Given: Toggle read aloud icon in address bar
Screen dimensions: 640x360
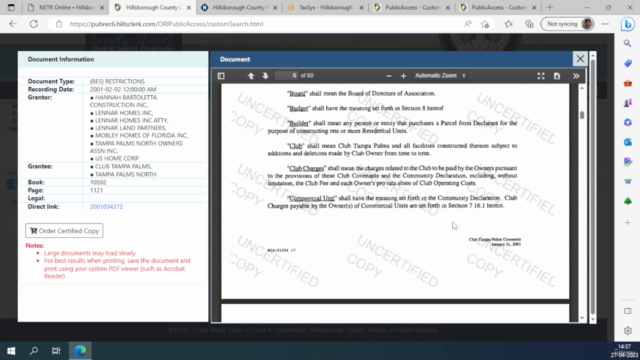Looking at the screenshot, I should click(468, 24).
